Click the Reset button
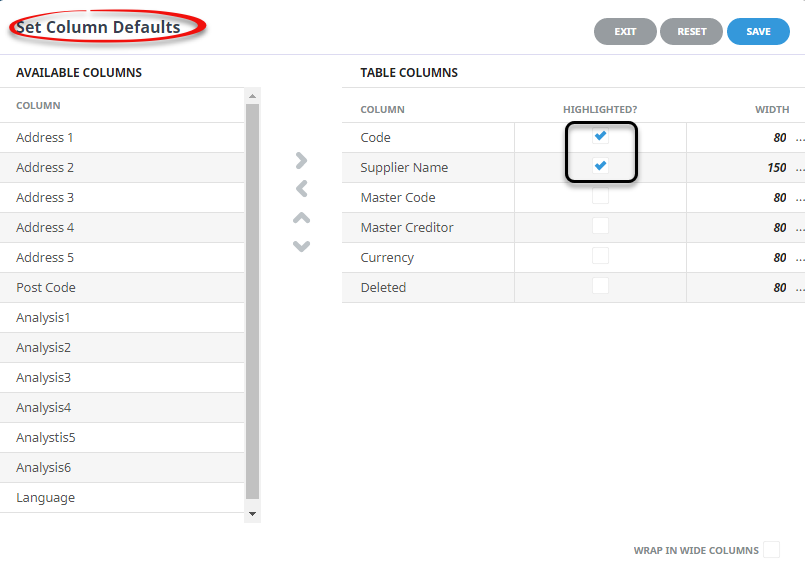 (x=691, y=32)
